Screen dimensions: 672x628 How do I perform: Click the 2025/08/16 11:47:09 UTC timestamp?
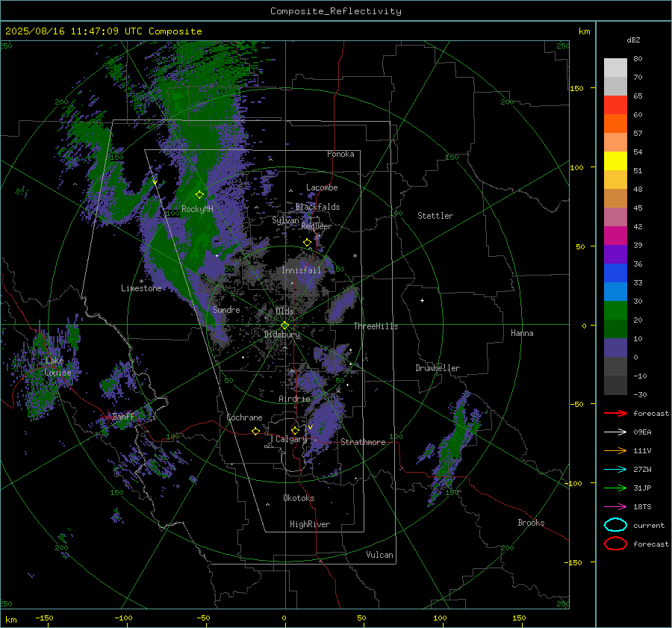[x=74, y=31]
